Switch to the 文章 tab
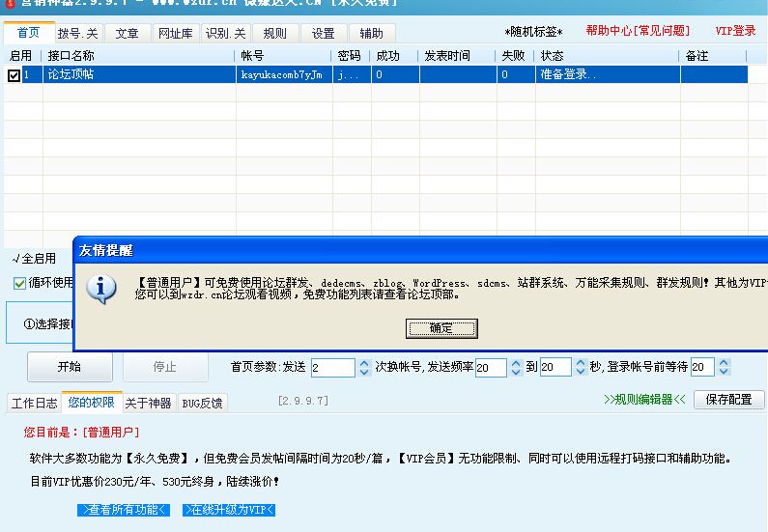 127,34
